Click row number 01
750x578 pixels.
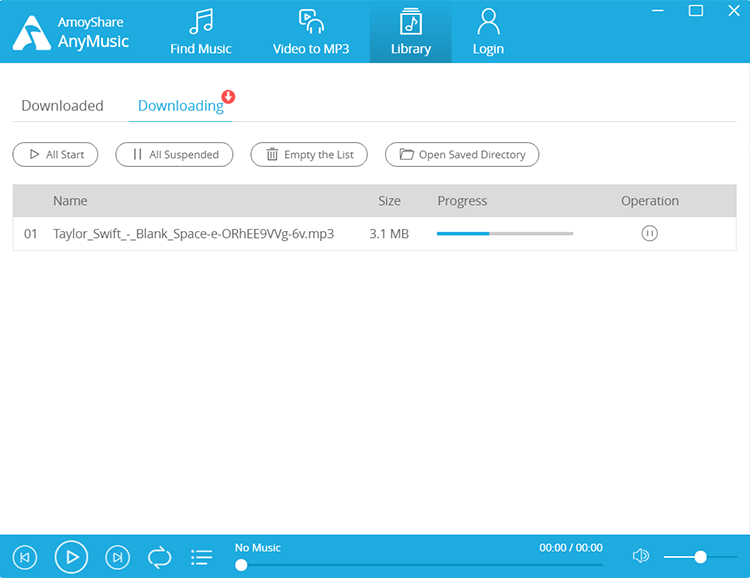31,233
